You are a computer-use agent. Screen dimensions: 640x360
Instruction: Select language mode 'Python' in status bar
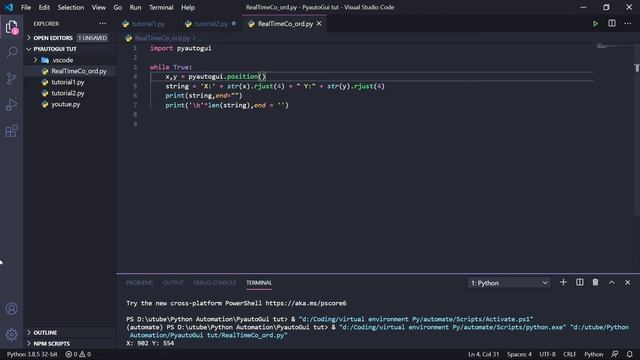pos(593,354)
